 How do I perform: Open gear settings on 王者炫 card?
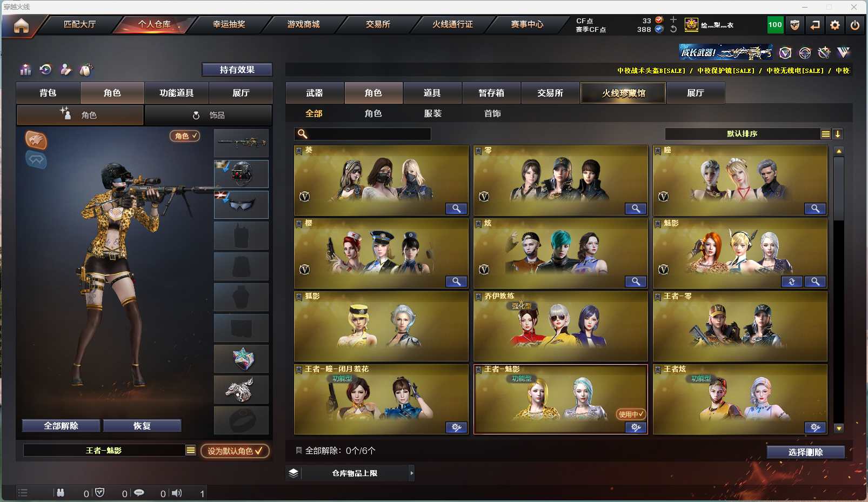point(815,427)
